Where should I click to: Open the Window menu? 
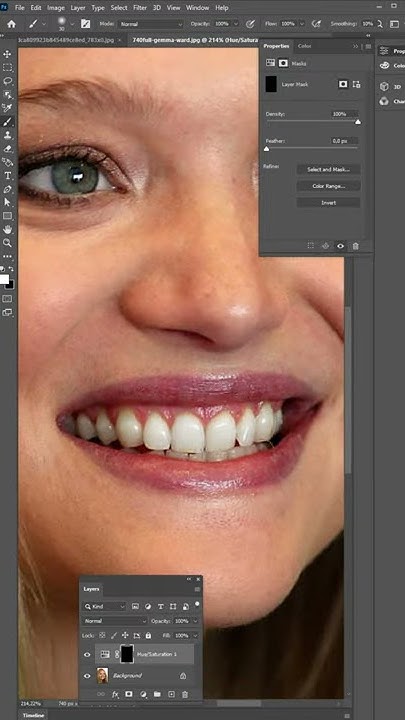click(x=196, y=8)
